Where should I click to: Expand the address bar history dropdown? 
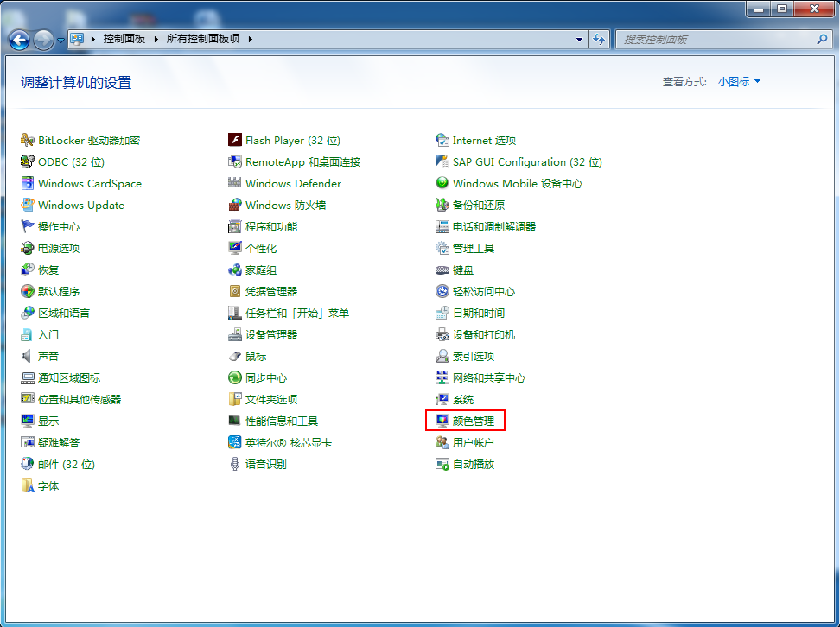pos(579,40)
